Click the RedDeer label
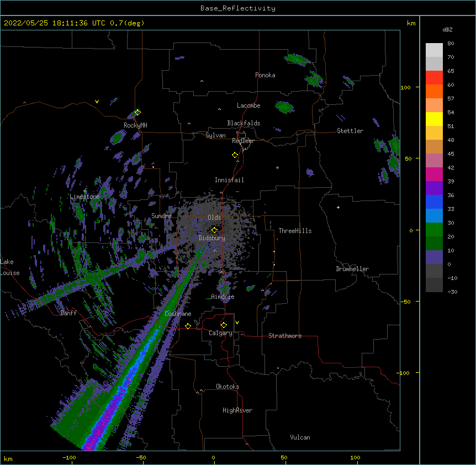The image size is (476, 465). (243, 141)
